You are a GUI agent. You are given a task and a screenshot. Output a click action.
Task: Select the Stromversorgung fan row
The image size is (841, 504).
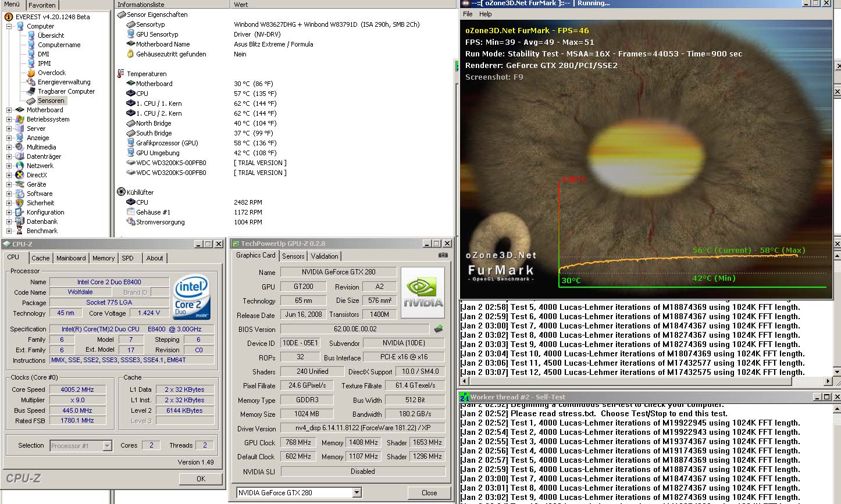point(285,222)
